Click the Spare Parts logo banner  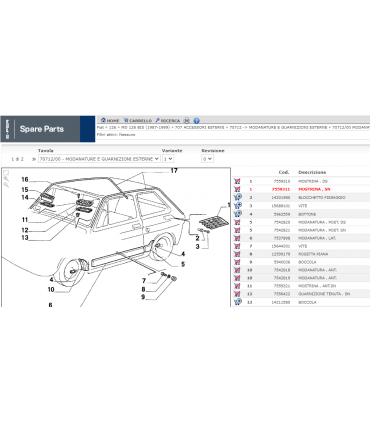click(48, 129)
